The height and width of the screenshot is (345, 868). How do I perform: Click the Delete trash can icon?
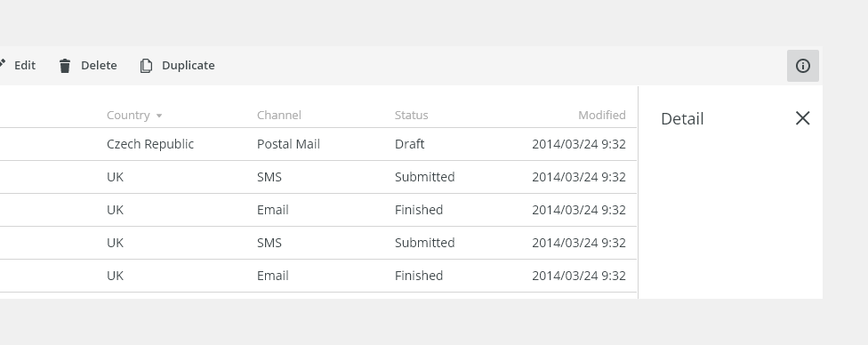click(65, 66)
